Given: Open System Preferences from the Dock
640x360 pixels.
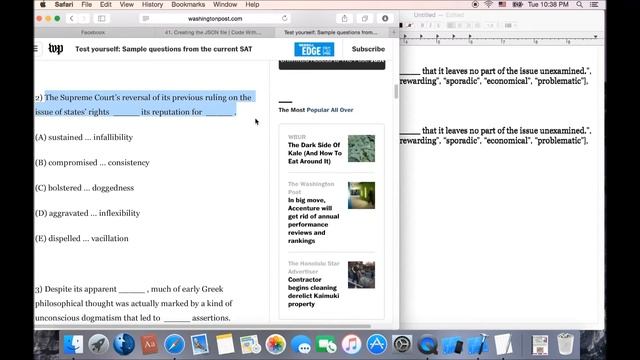Looking at the screenshot, I should tap(402, 344).
